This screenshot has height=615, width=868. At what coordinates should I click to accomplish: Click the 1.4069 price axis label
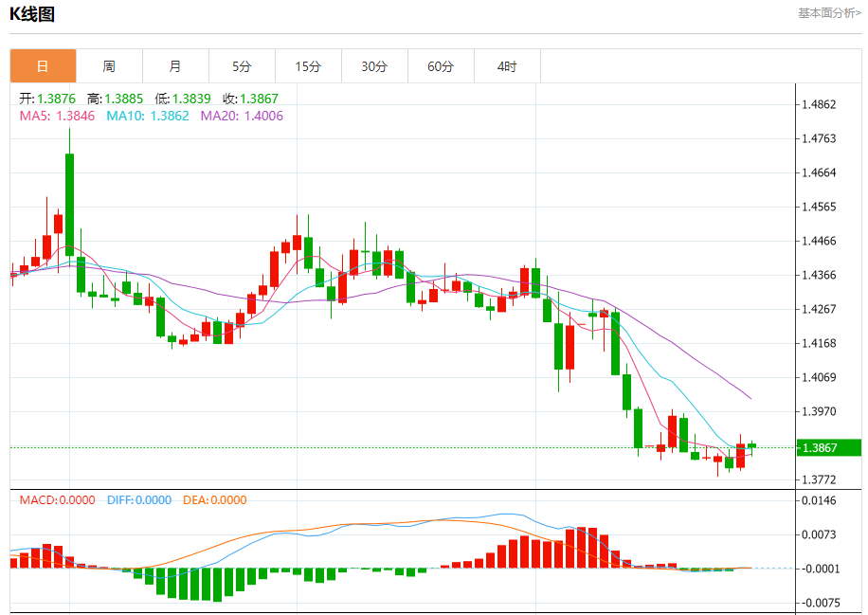click(x=820, y=377)
